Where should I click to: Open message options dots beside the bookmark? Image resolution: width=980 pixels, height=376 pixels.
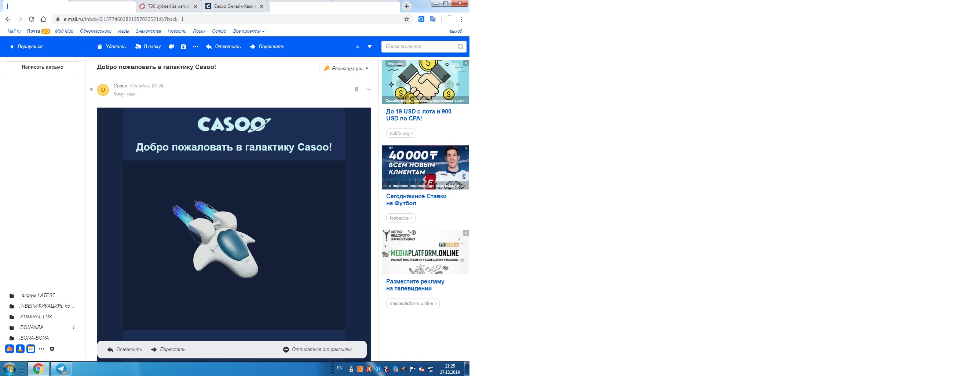(x=368, y=89)
